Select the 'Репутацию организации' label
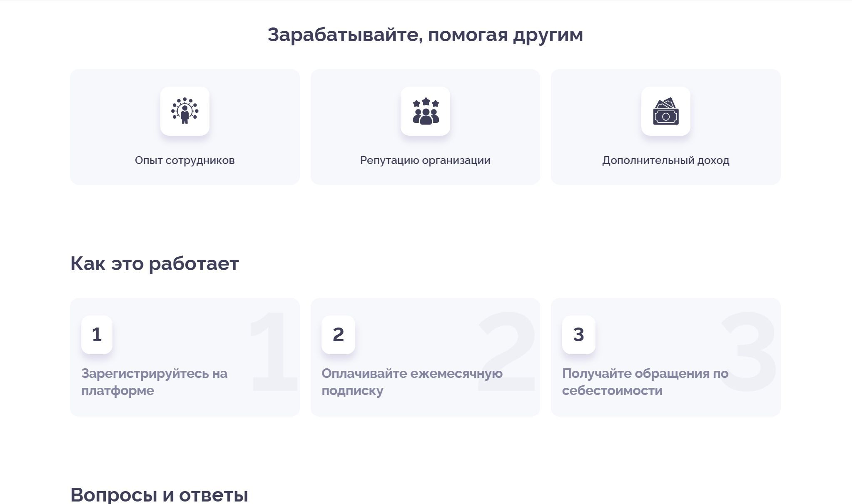The image size is (852, 504). (x=425, y=160)
